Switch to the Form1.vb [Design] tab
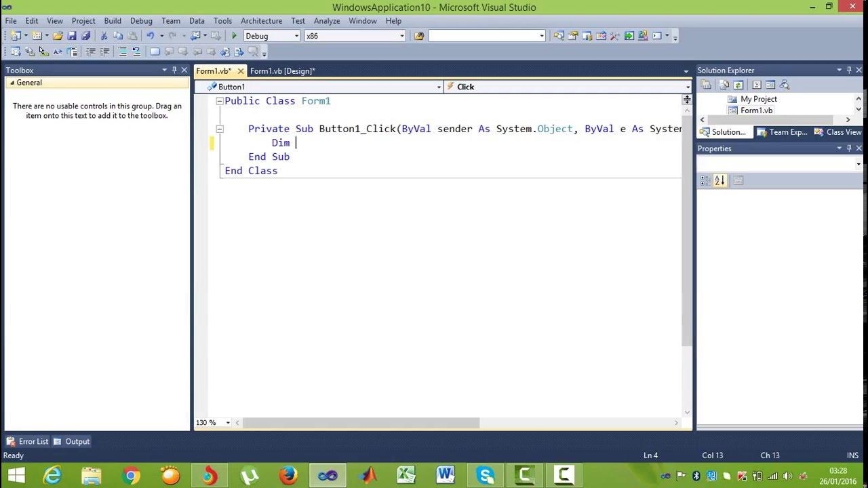This screenshot has width=868, height=488. pyautogui.click(x=282, y=70)
